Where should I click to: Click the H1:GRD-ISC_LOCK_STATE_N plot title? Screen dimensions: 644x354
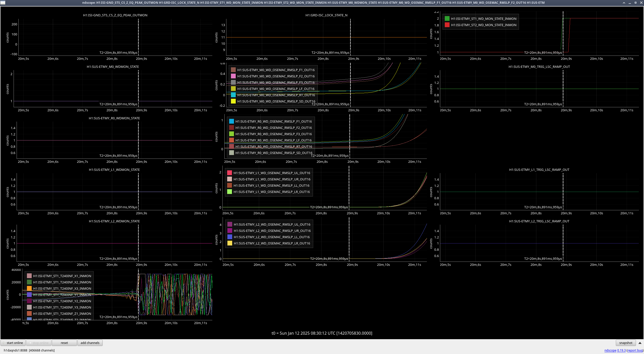pyautogui.click(x=326, y=15)
